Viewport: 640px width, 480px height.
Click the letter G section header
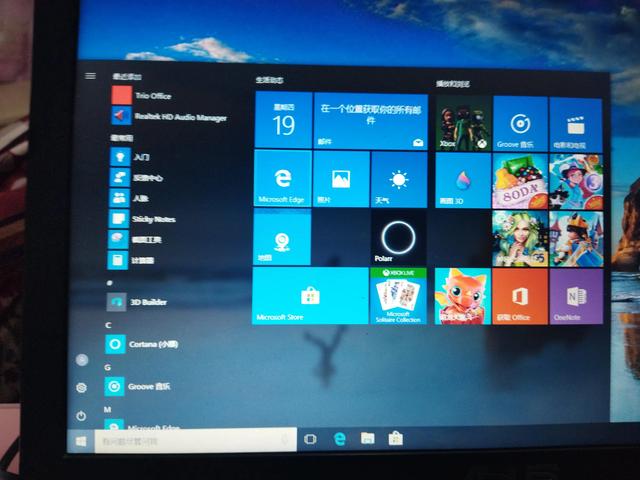[107, 367]
